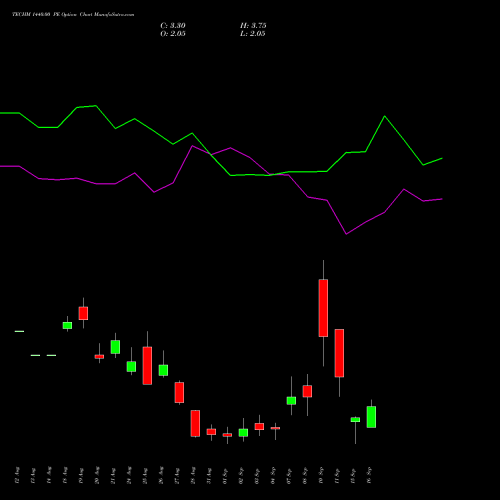Viewport: 500px width, 500px height.
Task: Click the '19 Aug' date label on the axis
Action: pos(81,475)
